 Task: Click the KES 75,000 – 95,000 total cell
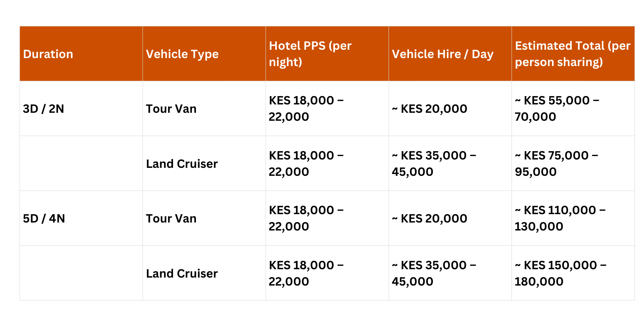click(x=557, y=164)
